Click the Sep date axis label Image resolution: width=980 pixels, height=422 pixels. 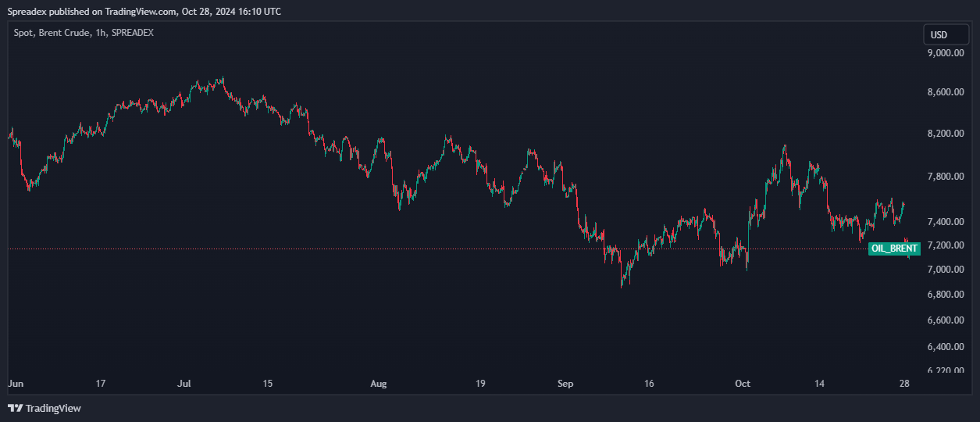pyautogui.click(x=566, y=384)
